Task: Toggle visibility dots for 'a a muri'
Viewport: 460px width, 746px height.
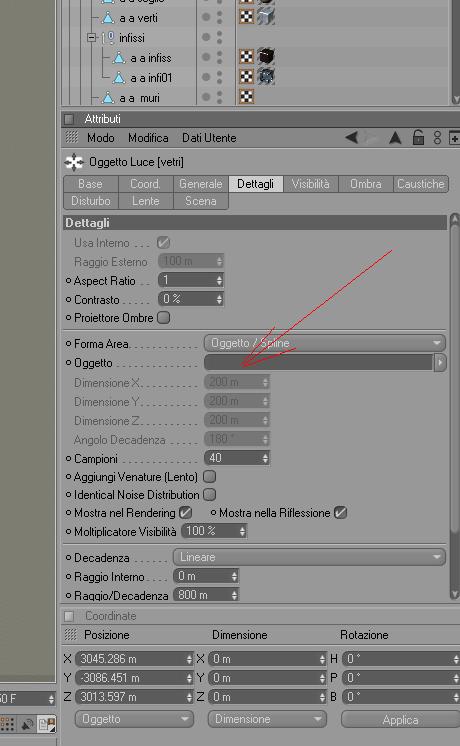Action: point(219,97)
